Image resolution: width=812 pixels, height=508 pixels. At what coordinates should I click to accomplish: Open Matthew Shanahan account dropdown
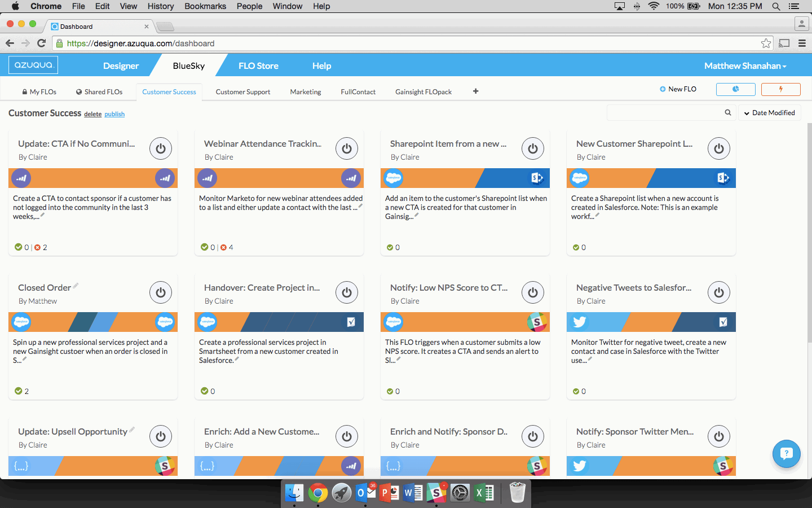click(x=745, y=65)
